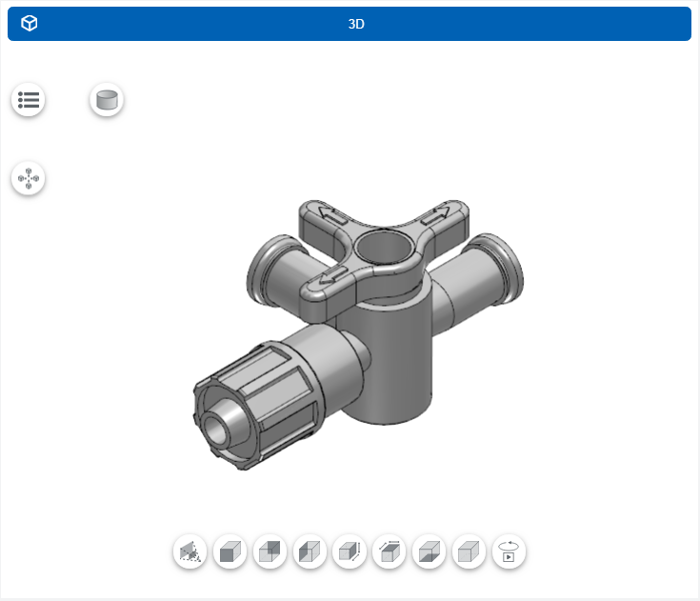Click the 3D valve model in viewer
This screenshot has height=601, width=700.
tap(358, 334)
